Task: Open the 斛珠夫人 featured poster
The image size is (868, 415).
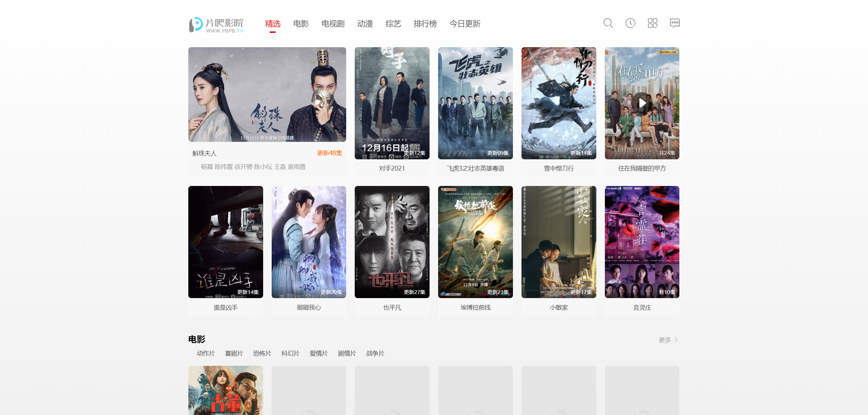Action: (267, 94)
